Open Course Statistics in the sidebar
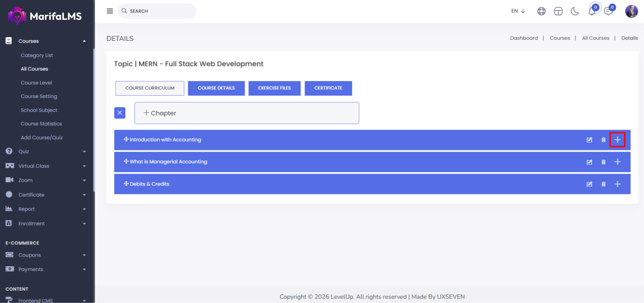 tap(41, 124)
